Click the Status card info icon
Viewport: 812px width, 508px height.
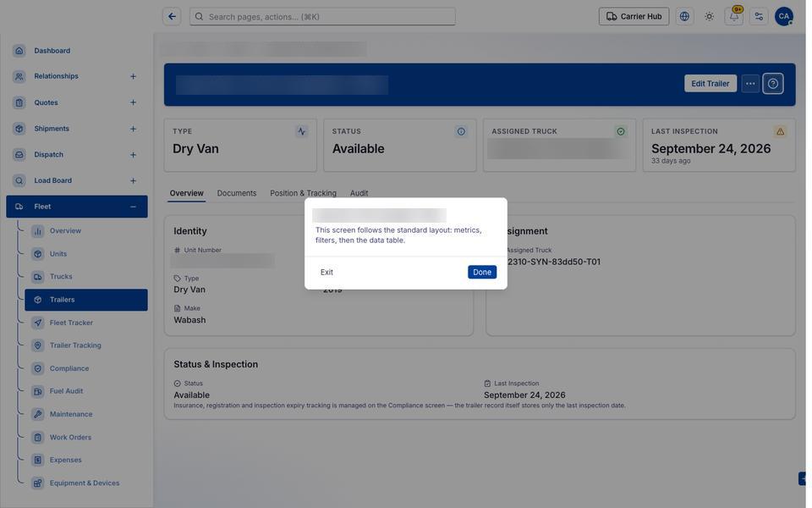coord(461,132)
